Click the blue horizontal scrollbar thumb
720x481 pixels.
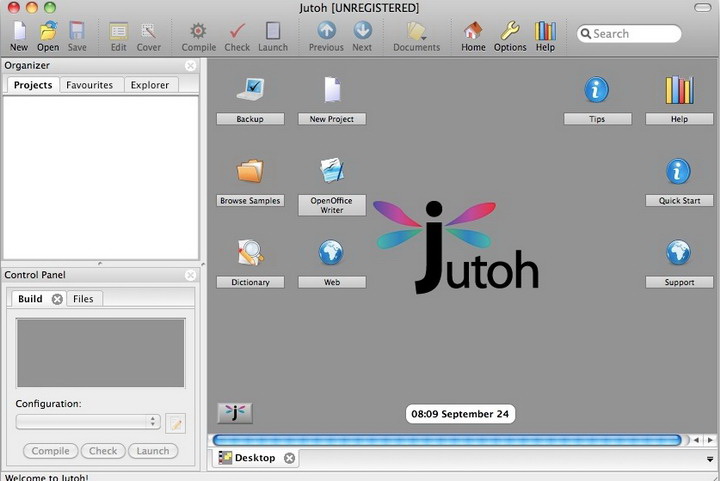[x=447, y=440]
